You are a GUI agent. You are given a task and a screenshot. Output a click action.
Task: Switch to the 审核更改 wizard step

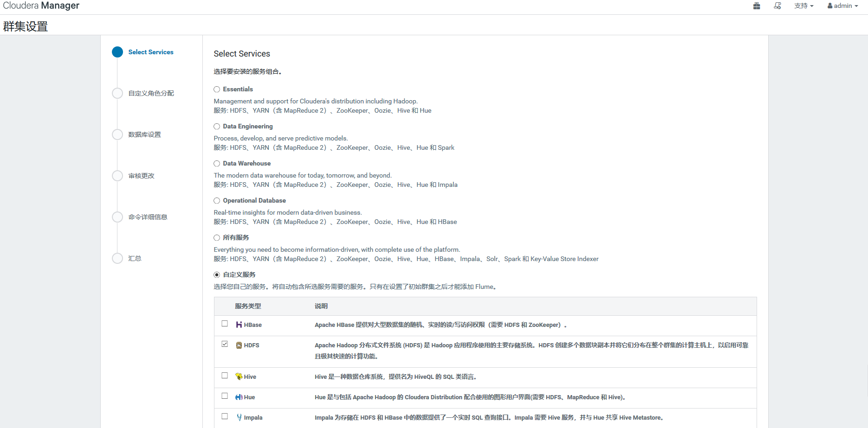coord(142,176)
